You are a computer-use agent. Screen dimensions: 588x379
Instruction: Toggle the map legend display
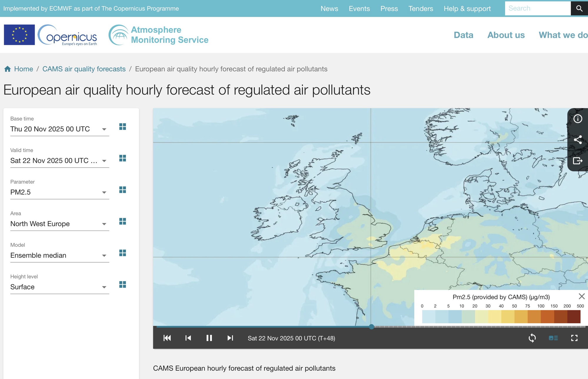[x=553, y=338]
